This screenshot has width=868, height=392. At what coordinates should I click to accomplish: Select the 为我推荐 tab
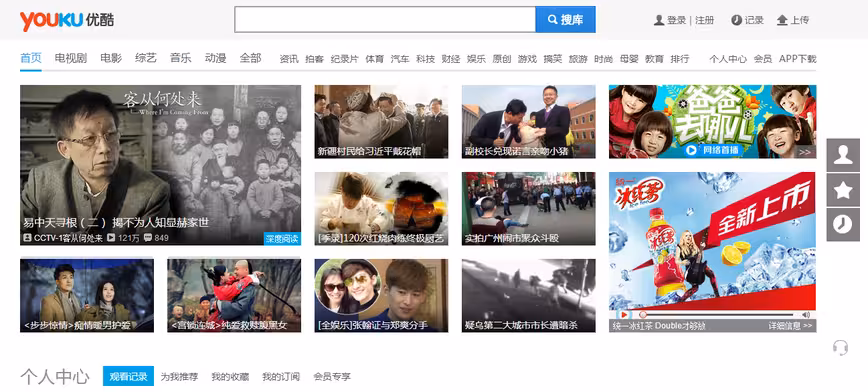179,377
